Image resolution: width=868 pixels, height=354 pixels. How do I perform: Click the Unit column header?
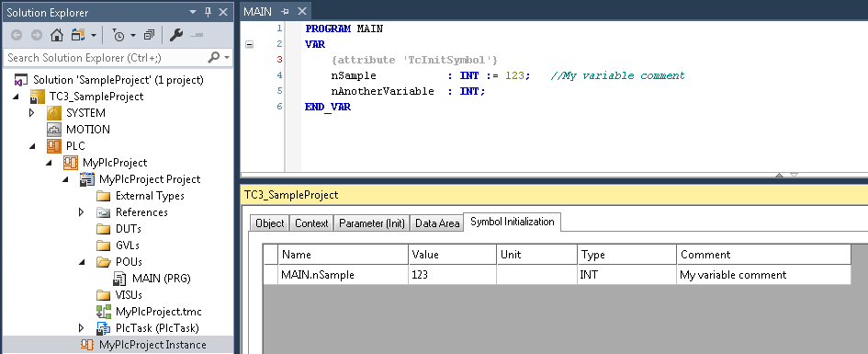[536, 255]
